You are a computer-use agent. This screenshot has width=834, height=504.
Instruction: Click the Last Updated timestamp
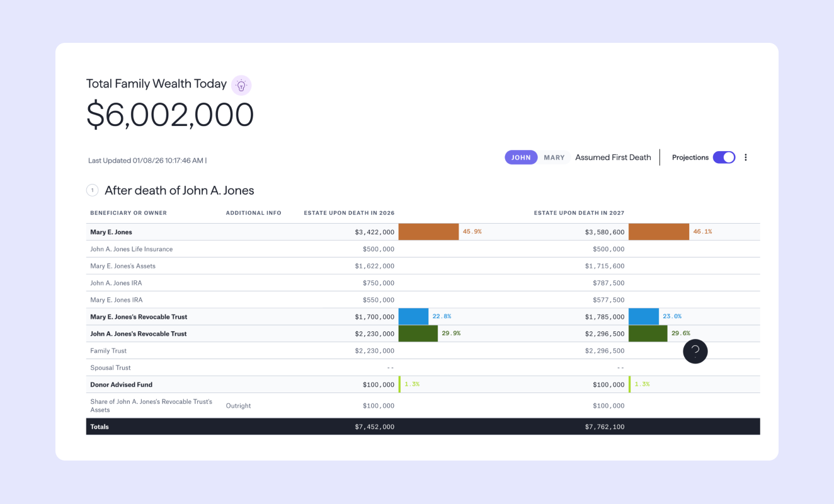click(147, 161)
